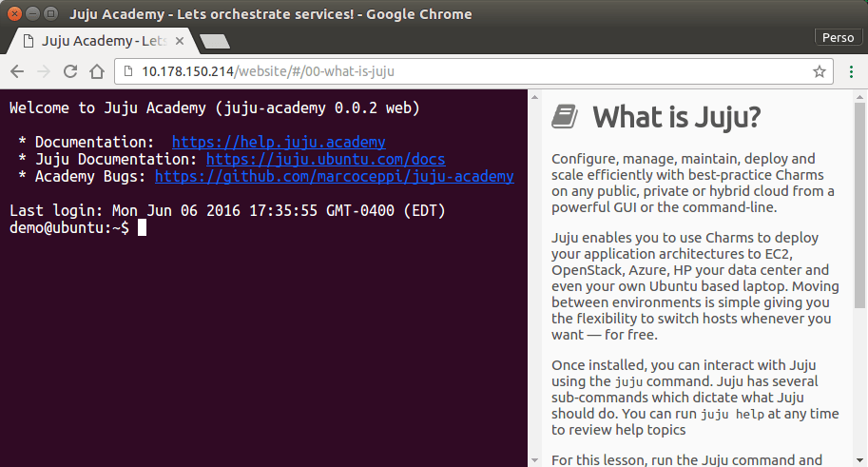Reload the Juju Academy page

point(70,71)
